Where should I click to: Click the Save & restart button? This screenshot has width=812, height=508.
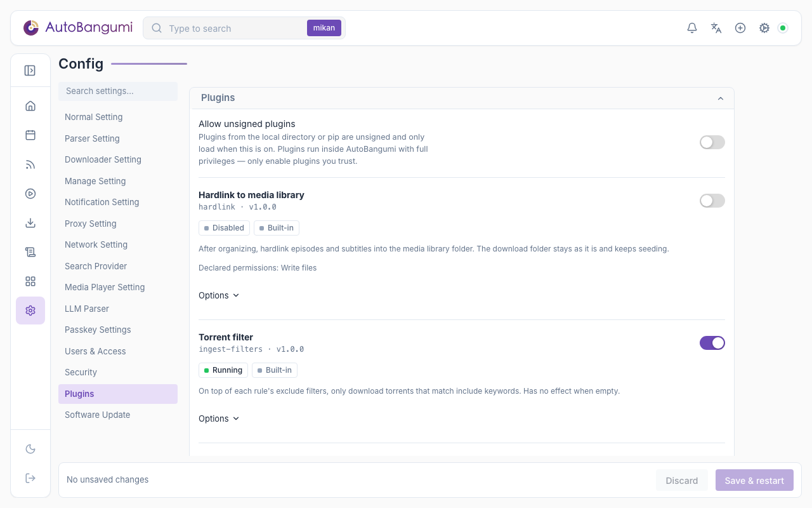point(754,480)
